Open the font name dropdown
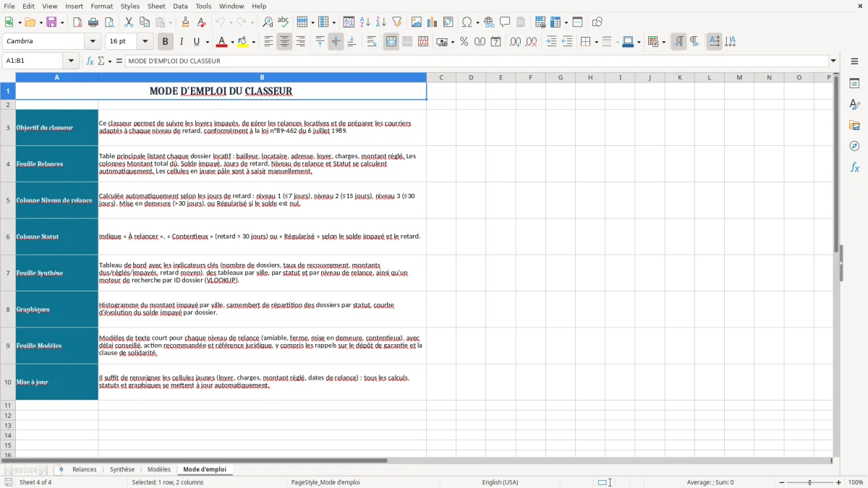 pyautogui.click(x=93, y=42)
